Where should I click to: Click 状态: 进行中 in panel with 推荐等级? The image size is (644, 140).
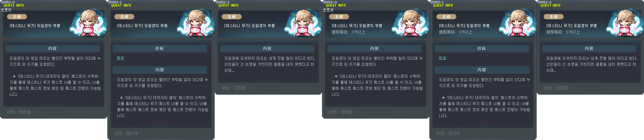(x=448, y=134)
